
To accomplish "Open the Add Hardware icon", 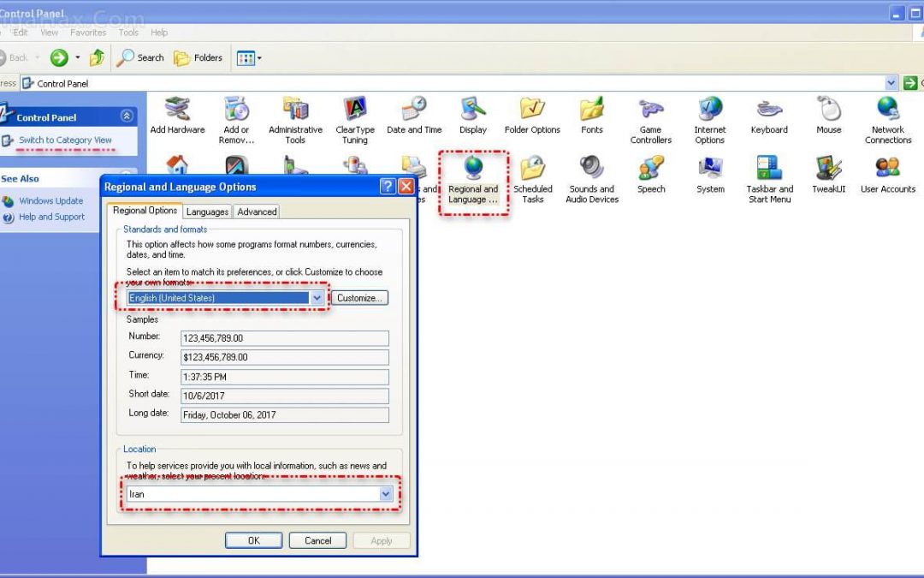I will [x=177, y=110].
